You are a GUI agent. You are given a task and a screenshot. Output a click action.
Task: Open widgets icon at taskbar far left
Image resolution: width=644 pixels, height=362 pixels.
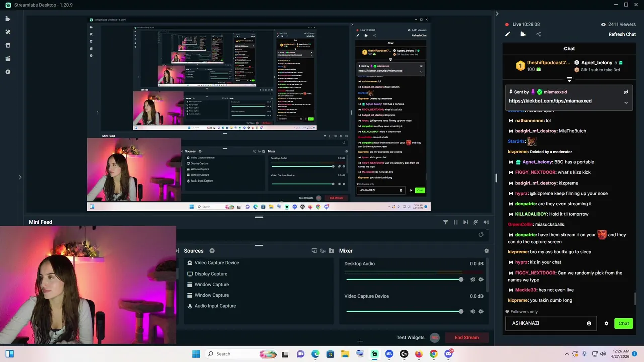[x=9, y=354]
